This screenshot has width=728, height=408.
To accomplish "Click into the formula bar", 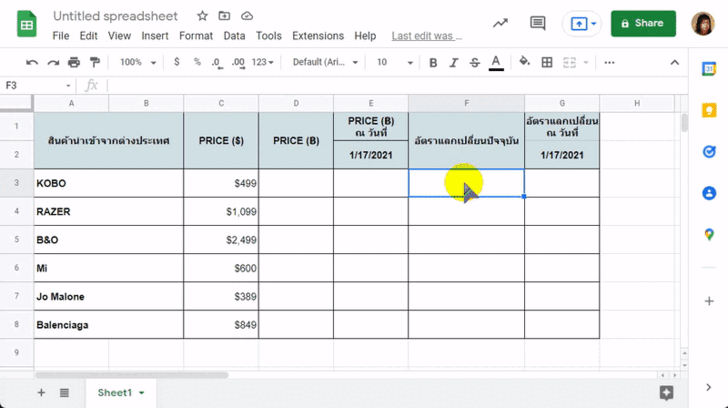I will [397, 85].
